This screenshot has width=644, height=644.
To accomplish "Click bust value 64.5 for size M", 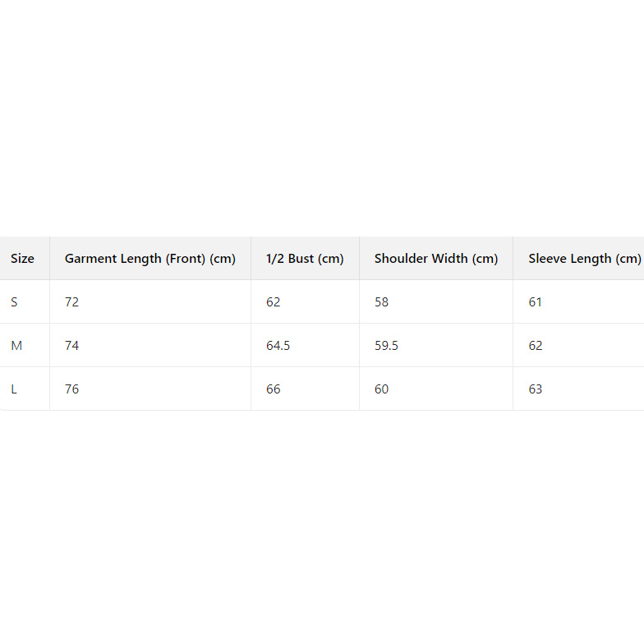I will coord(278,346).
